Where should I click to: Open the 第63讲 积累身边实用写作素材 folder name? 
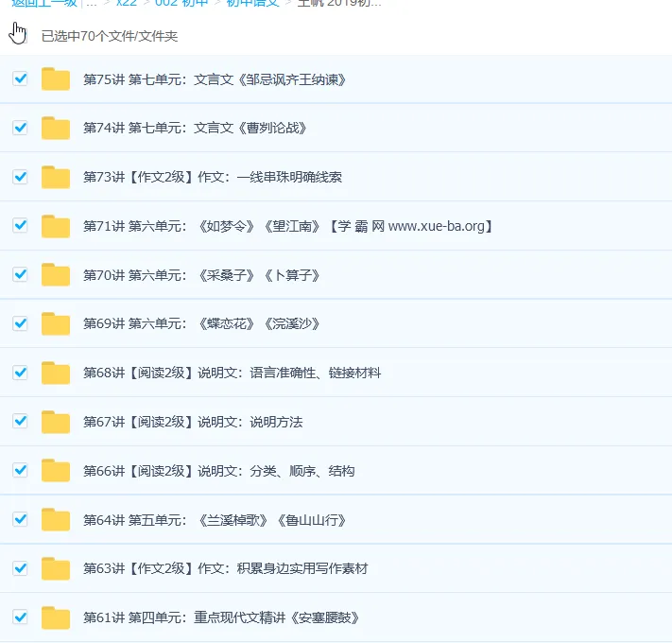click(x=225, y=569)
